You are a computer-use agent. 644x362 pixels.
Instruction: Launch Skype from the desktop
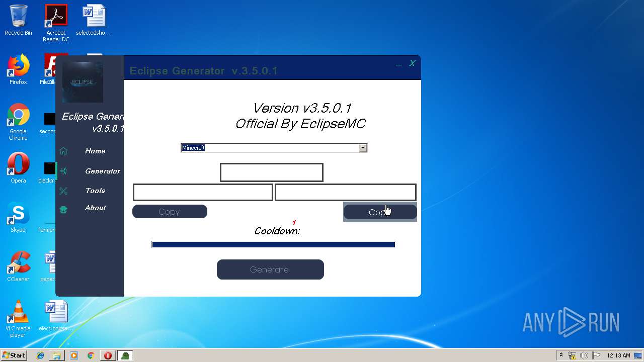[18, 217]
